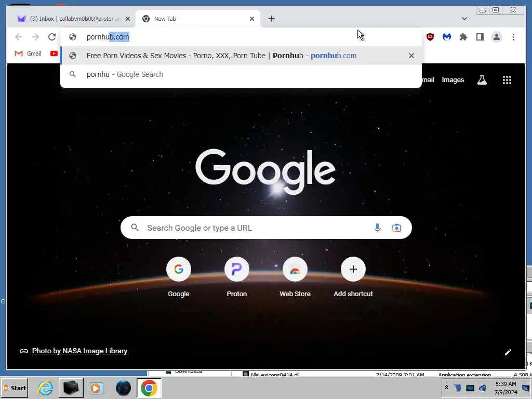Customize Chrome with the pencil icon

pos(508,352)
